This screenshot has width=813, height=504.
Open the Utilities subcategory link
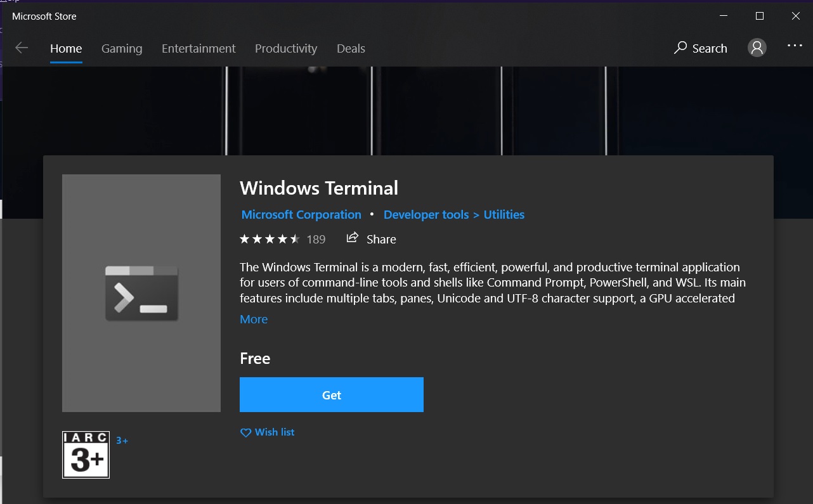pyautogui.click(x=504, y=214)
